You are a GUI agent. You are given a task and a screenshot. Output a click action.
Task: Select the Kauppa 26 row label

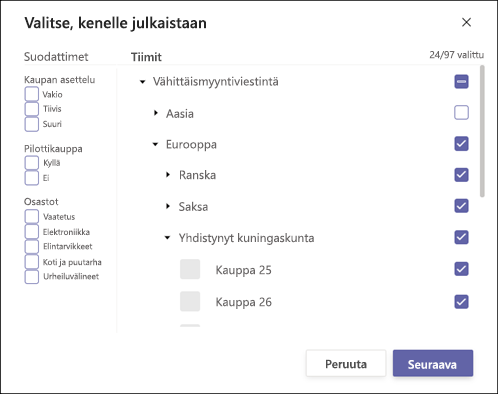click(244, 302)
